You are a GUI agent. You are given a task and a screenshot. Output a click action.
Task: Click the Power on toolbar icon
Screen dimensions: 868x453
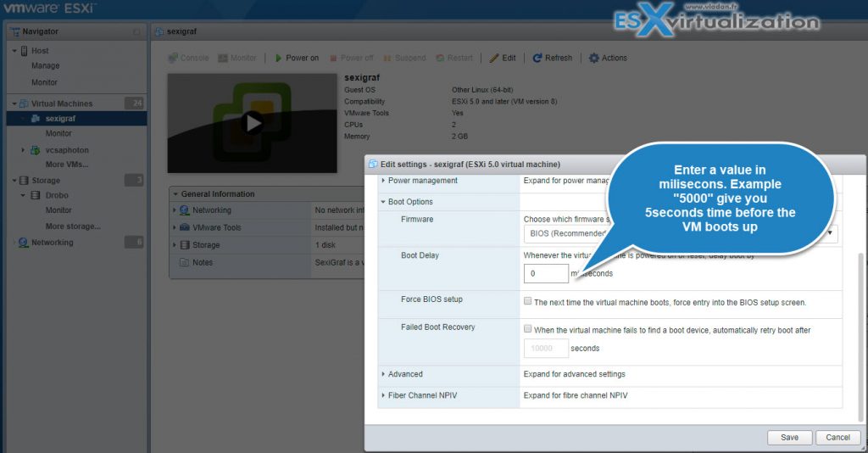click(278, 59)
